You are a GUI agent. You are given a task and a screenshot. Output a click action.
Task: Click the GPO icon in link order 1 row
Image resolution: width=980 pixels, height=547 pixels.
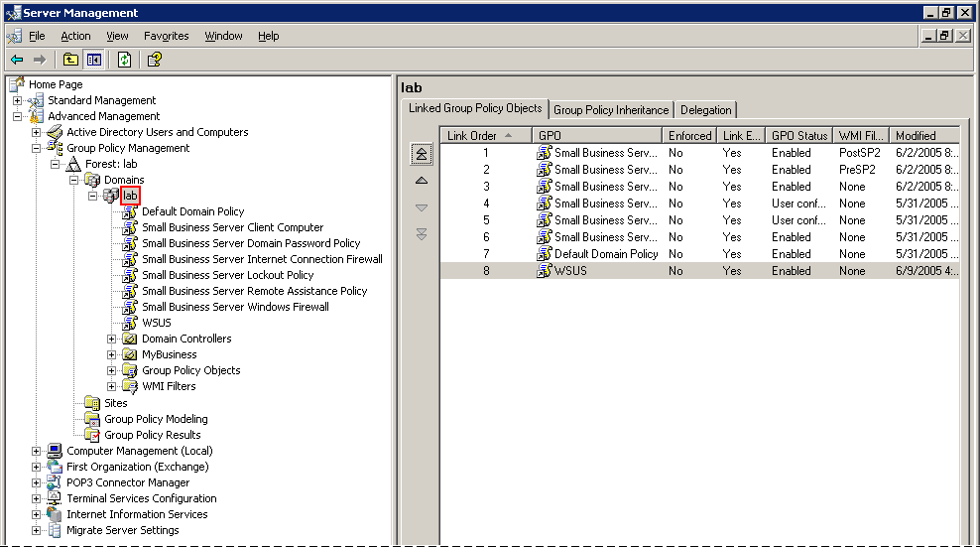click(x=545, y=152)
